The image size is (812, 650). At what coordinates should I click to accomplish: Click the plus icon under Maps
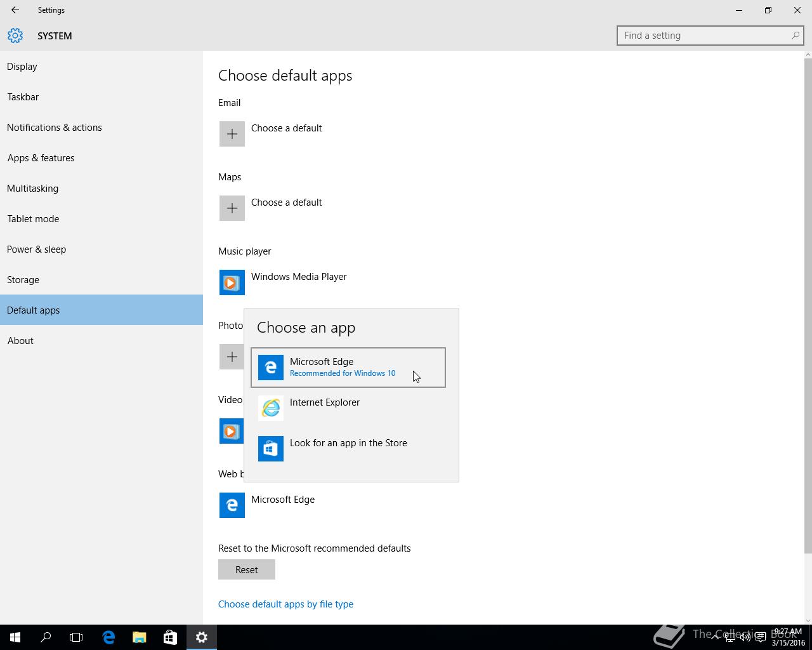[232, 208]
